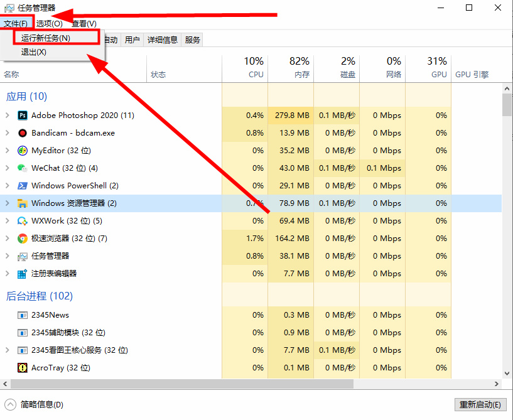Click the WeChat icon in 应用 list
This screenshot has width=513, height=420.
[21, 168]
